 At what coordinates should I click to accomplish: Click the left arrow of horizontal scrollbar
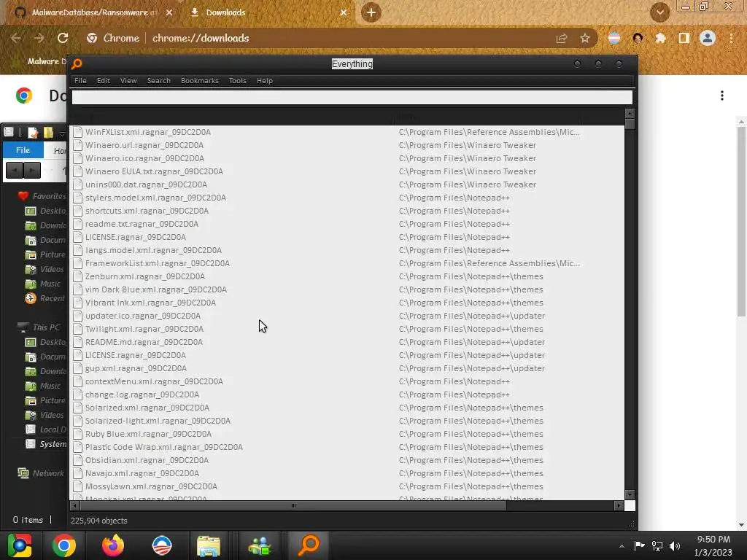point(75,506)
